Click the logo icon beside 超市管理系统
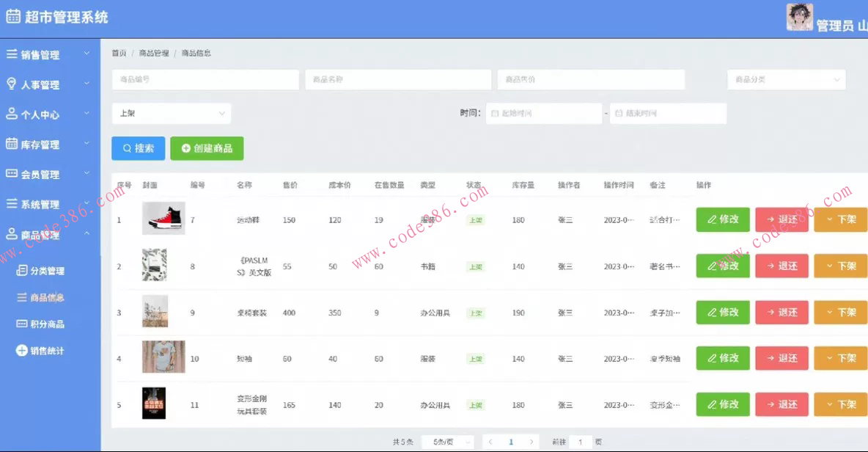This screenshot has width=868, height=452. click(x=12, y=15)
